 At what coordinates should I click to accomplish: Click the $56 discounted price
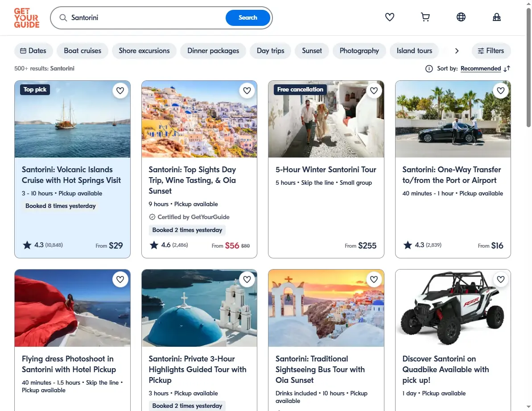click(x=232, y=245)
